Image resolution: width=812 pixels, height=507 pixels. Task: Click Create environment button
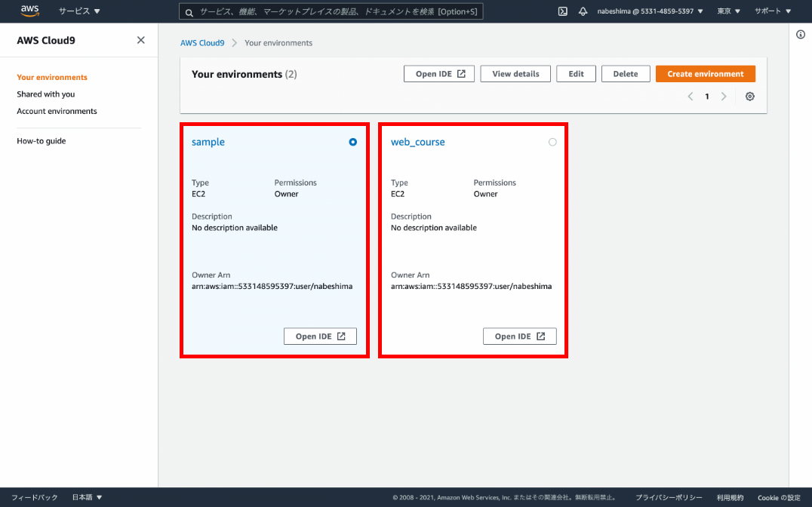tap(706, 73)
